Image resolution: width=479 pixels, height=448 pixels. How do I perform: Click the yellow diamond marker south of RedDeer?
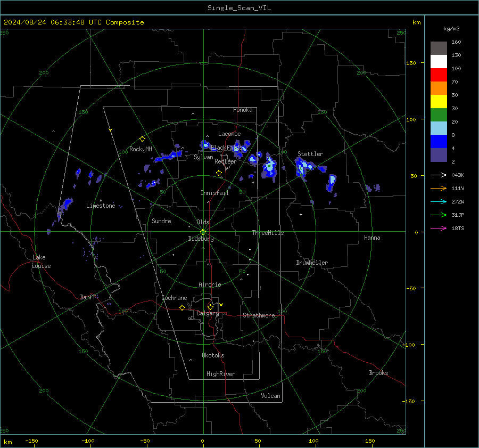219,173
